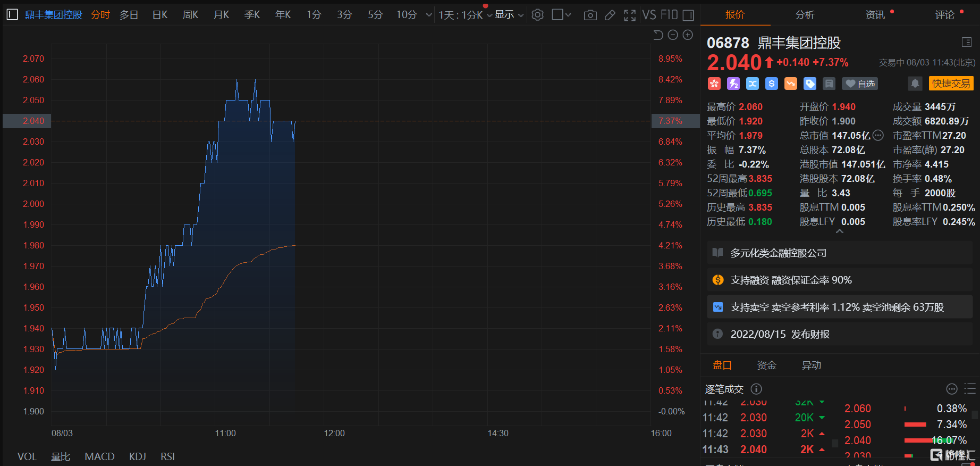Reset chart zoom with undo arrow
Image resolution: width=980 pixels, height=466 pixels.
[x=658, y=35]
